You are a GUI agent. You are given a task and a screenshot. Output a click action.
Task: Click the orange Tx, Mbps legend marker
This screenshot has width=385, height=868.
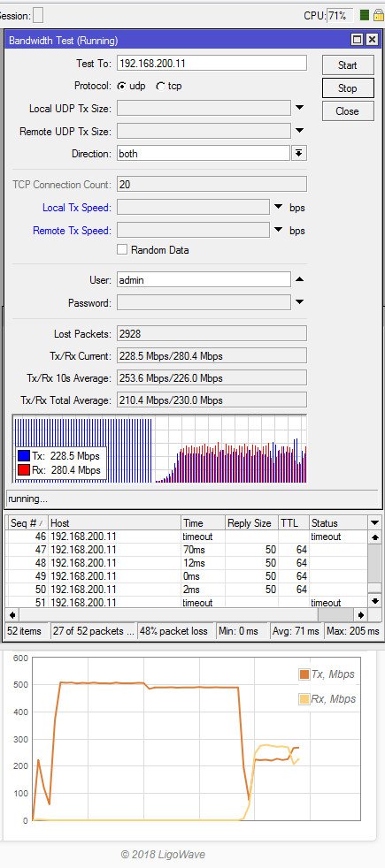304,674
